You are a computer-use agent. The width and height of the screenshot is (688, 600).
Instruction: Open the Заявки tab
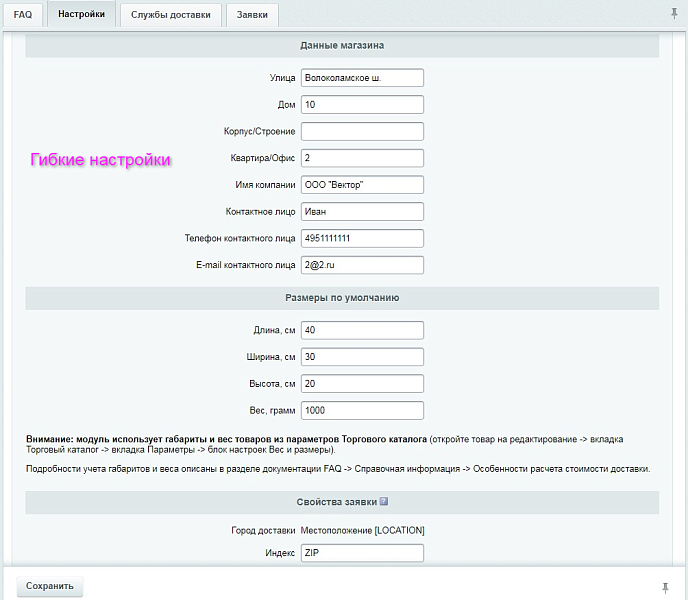pyautogui.click(x=252, y=15)
